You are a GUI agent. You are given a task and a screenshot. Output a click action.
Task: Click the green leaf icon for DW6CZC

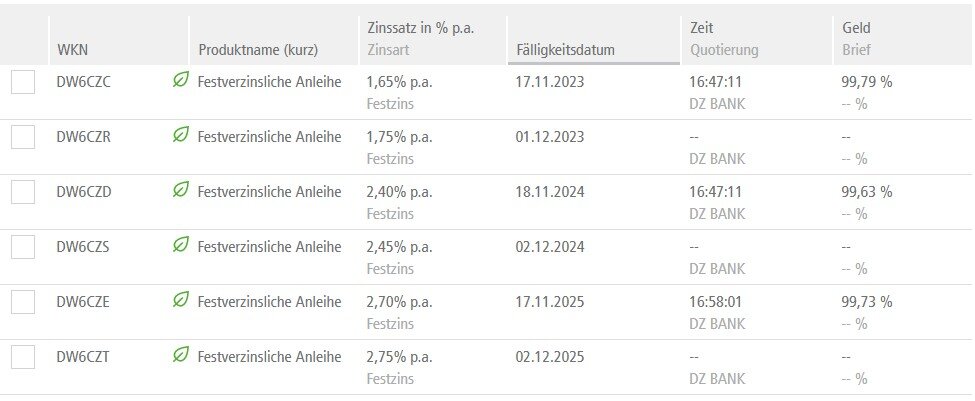pyautogui.click(x=181, y=82)
